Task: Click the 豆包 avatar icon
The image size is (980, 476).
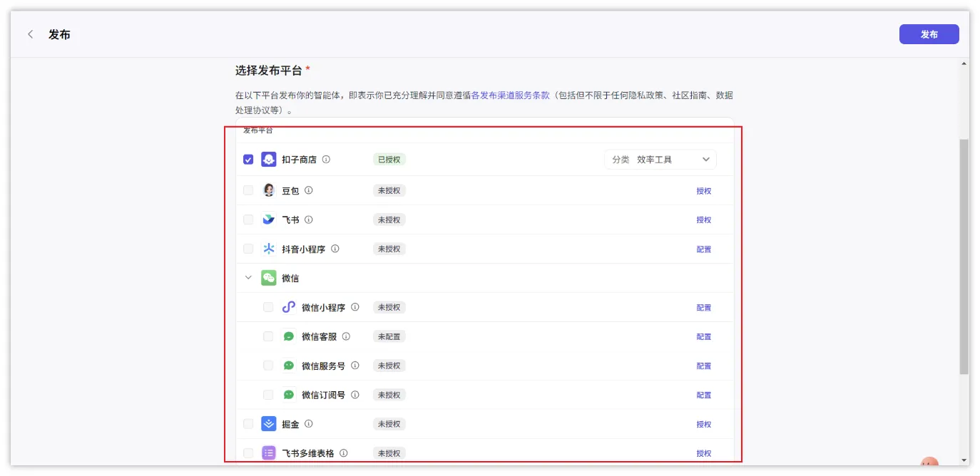Action: (x=268, y=190)
